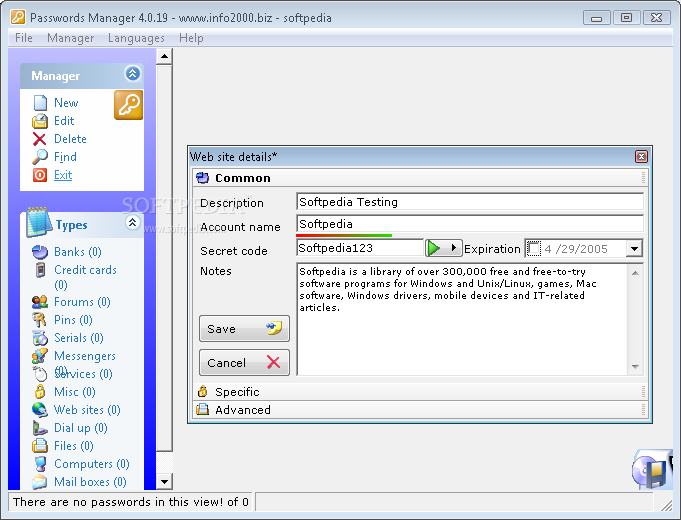The image size is (681, 520).
Task: Collapse the Manager panel chevron
Action: coord(132,73)
